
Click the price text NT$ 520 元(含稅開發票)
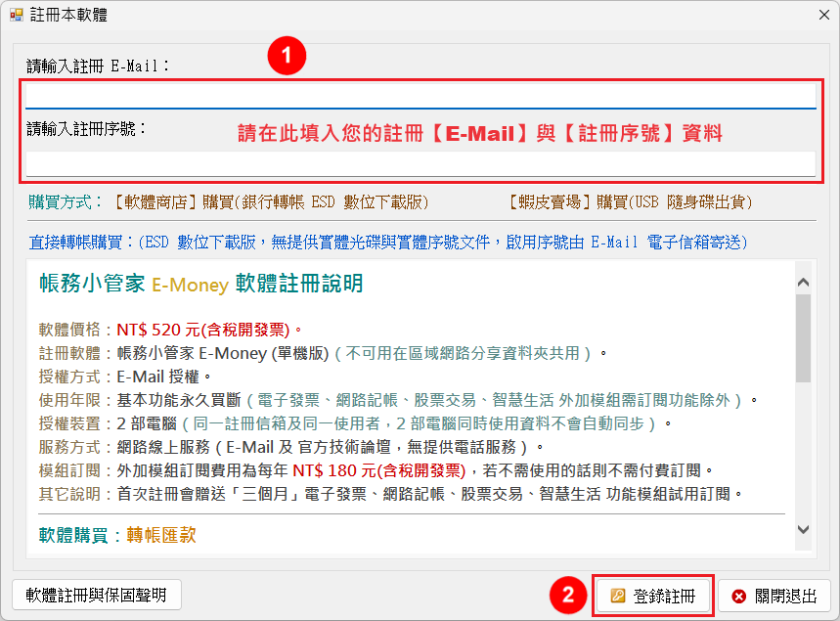tap(203, 330)
